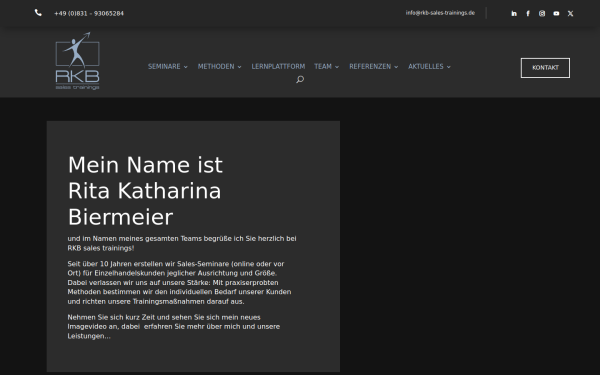Click the phone icon in top bar

[38, 13]
